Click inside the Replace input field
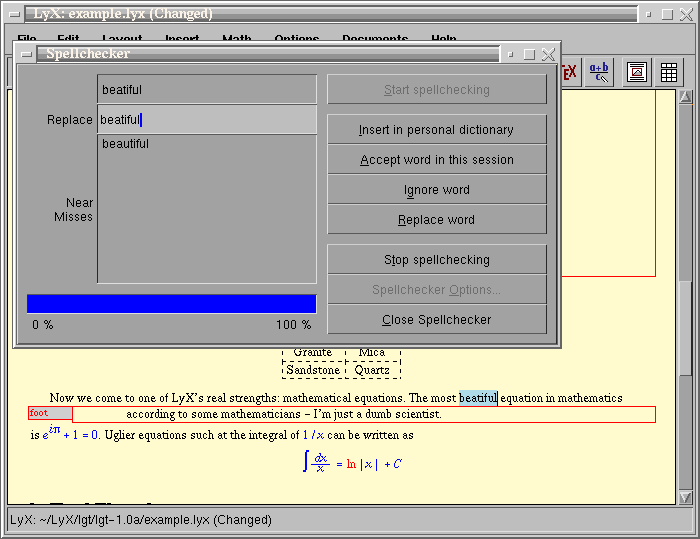 tap(207, 120)
